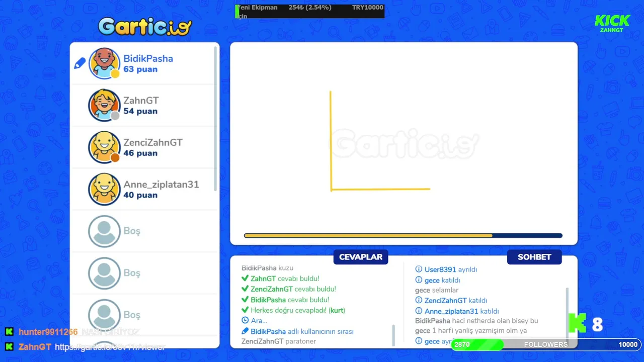The image size is (644, 362).
Task: Click 'BidikPasha adlı kullanıcının sırası' message
Action: coord(302,331)
